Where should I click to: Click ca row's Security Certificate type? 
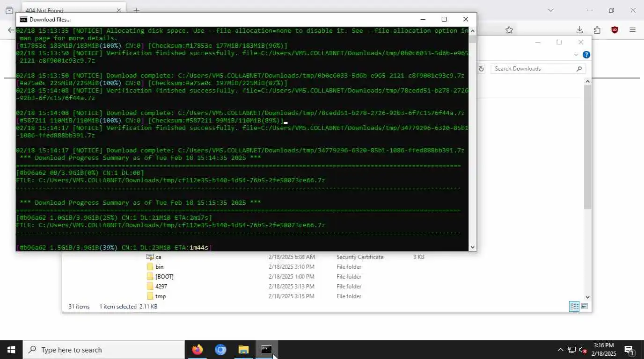(x=360, y=257)
